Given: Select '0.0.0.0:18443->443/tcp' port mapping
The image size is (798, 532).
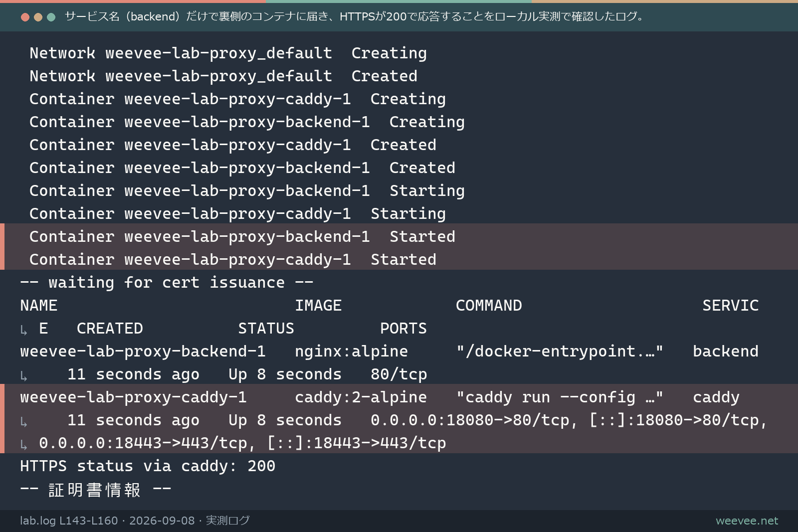Looking at the screenshot, I should point(143,443).
